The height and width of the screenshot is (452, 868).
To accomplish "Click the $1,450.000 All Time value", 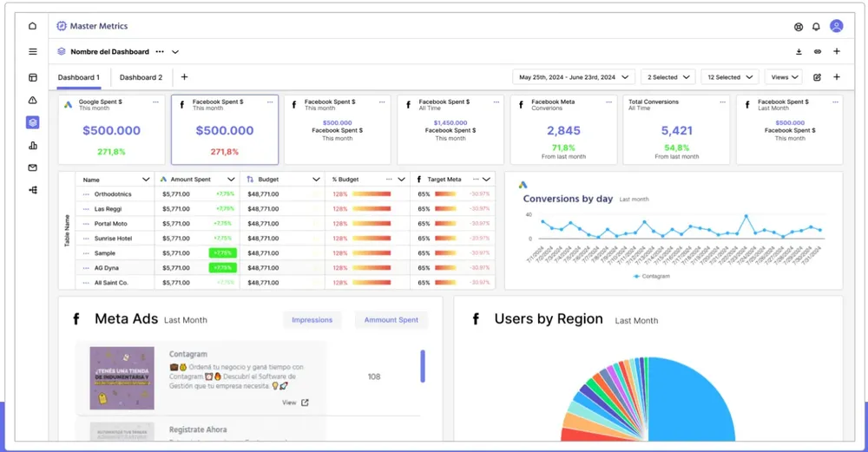I will click(450, 123).
